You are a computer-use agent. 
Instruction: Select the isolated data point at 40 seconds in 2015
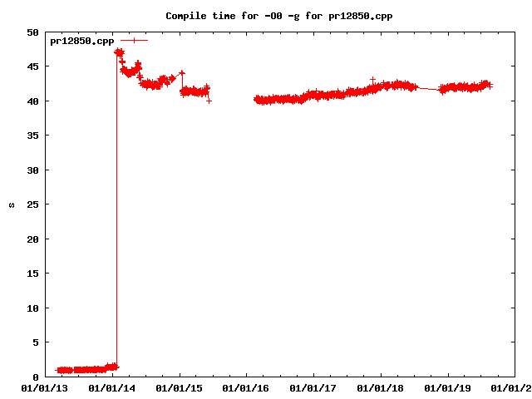(209, 101)
